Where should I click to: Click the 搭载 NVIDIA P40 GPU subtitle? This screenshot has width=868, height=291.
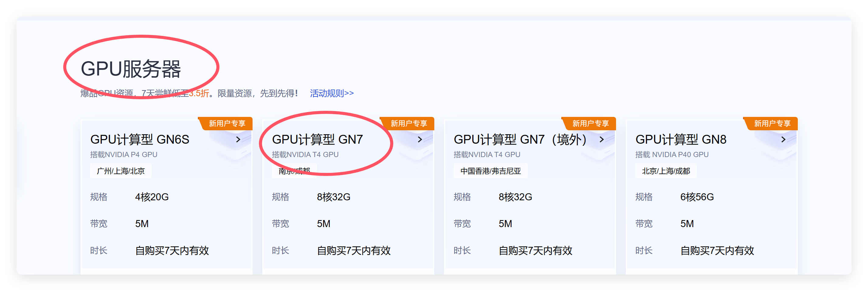(x=672, y=155)
